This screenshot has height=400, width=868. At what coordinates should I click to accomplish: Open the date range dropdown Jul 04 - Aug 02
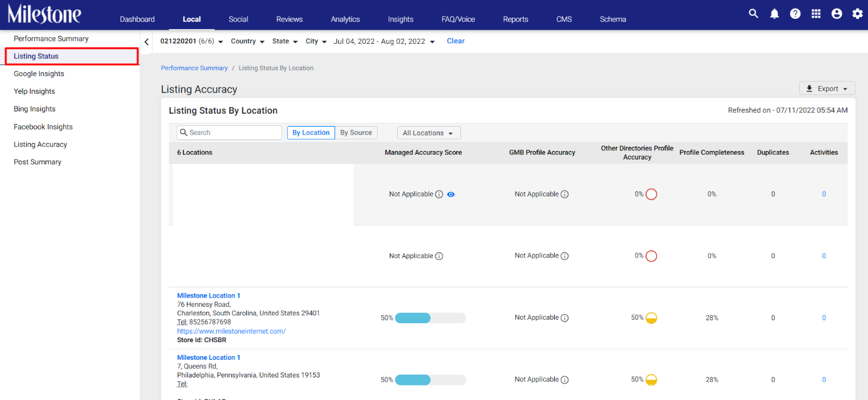click(384, 41)
